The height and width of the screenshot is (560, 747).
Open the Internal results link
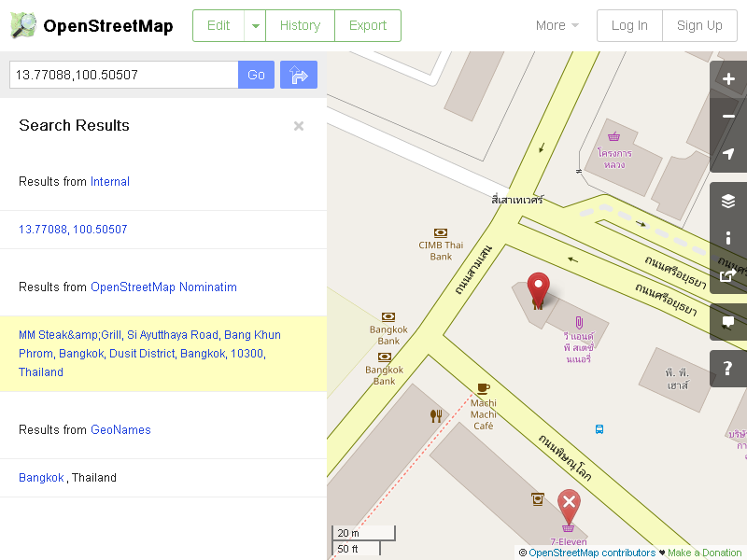pos(110,181)
